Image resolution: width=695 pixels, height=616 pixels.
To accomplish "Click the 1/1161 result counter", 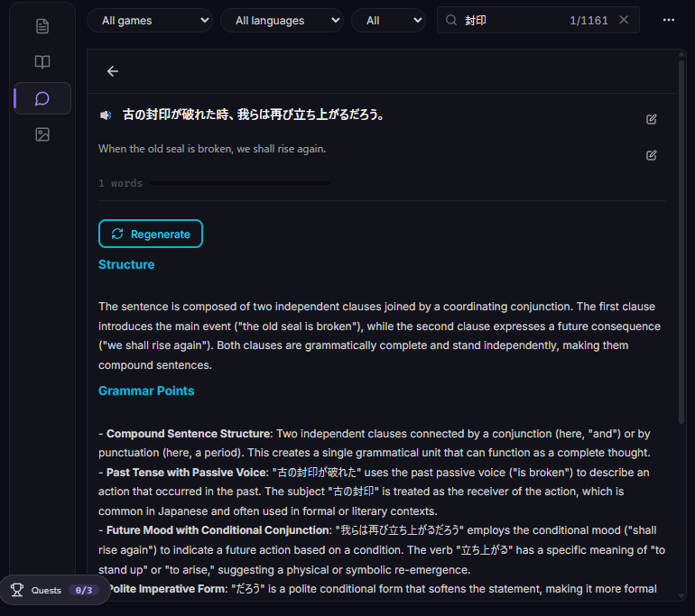I will (x=588, y=21).
